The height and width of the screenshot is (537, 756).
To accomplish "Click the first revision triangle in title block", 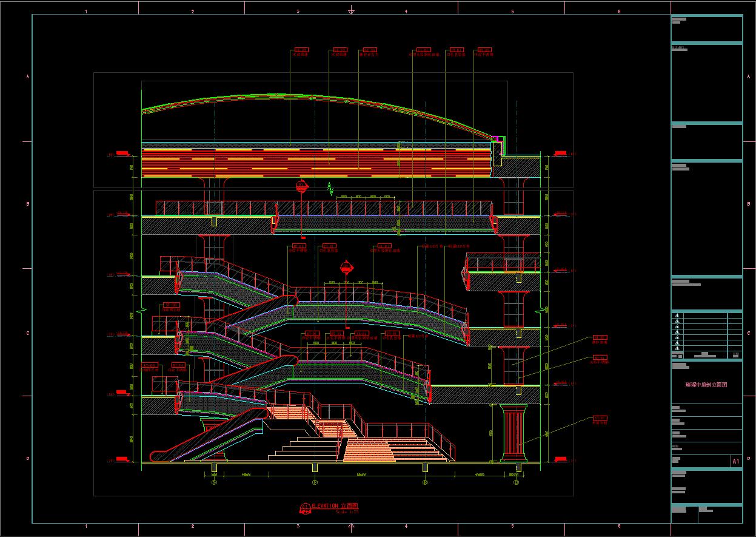I will click(x=677, y=316).
